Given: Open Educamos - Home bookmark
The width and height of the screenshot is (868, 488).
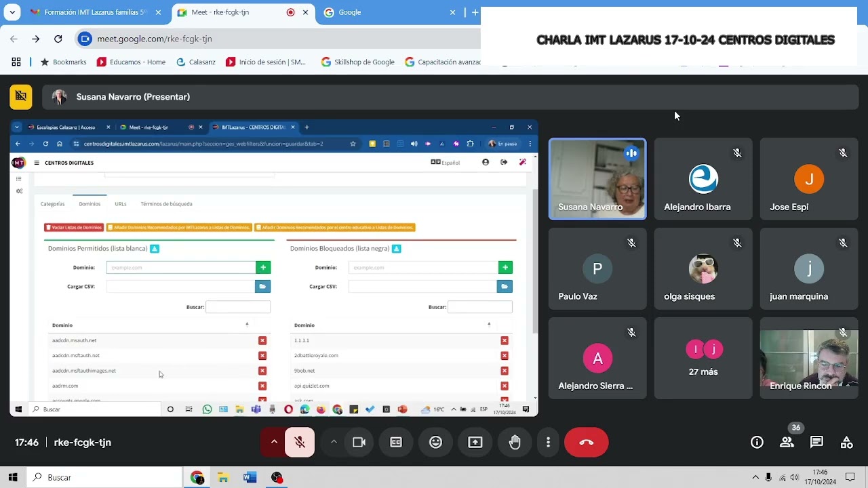Looking at the screenshot, I should (x=131, y=62).
